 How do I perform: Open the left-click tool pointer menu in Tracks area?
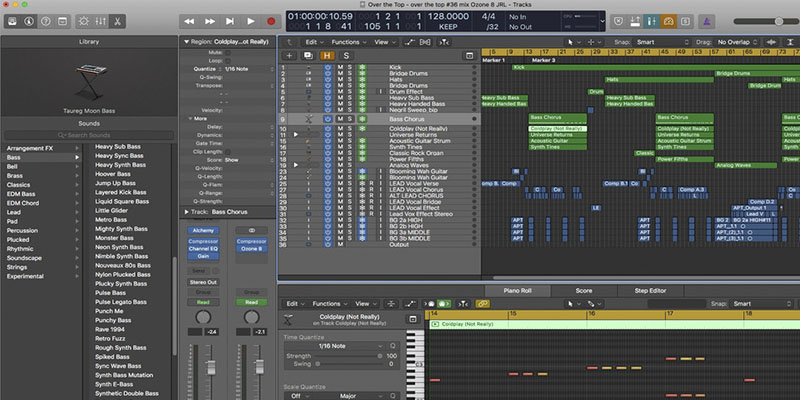[x=573, y=42]
